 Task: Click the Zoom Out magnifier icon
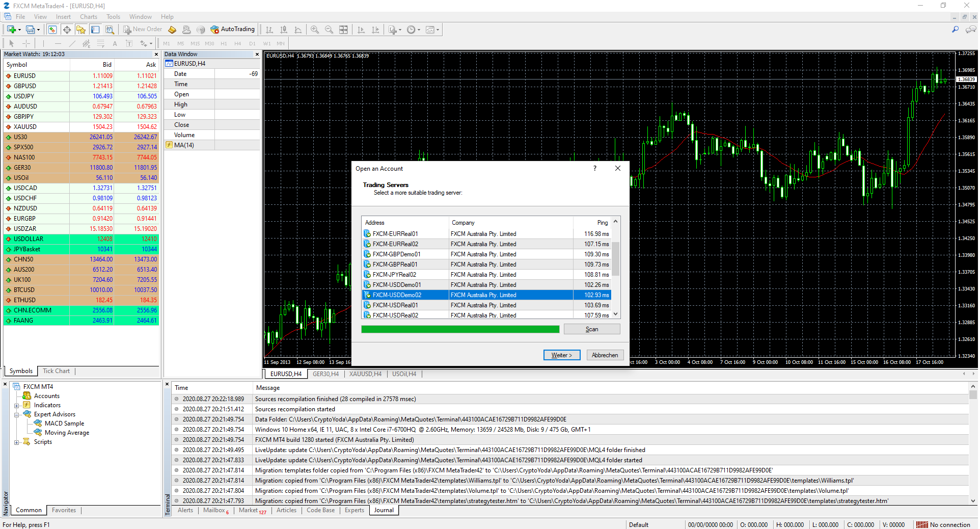coord(329,30)
